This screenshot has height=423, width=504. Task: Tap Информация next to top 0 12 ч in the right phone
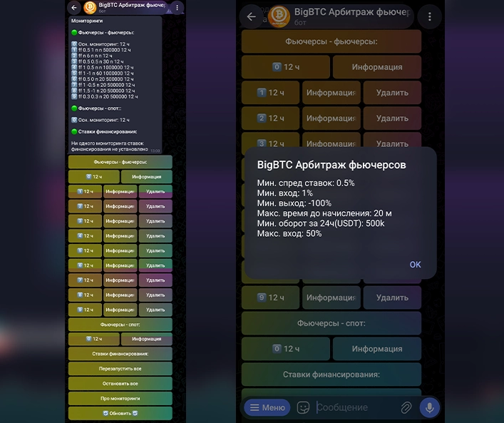[x=377, y=67]
